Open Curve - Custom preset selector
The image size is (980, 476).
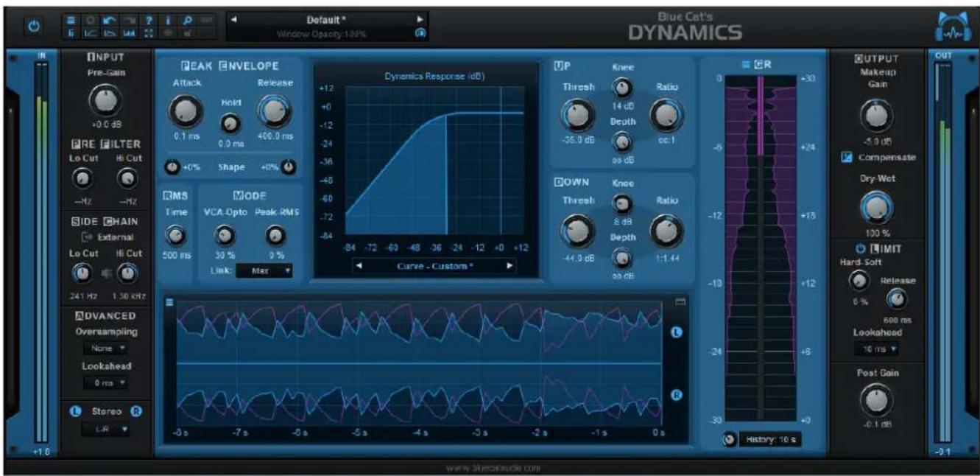[x=434, y=266]
